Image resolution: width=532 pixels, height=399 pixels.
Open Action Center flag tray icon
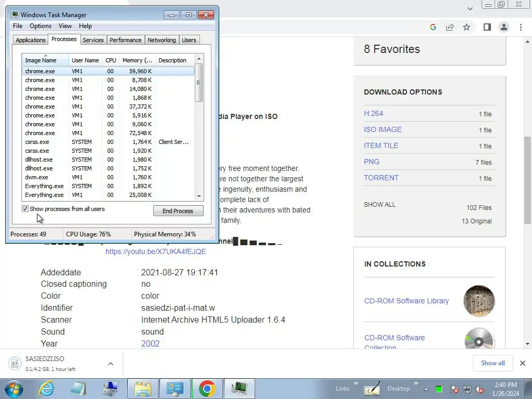454,389
